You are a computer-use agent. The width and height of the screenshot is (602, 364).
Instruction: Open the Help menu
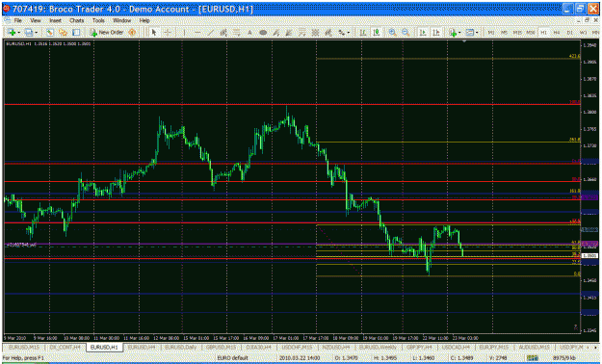tap(144, 20)
